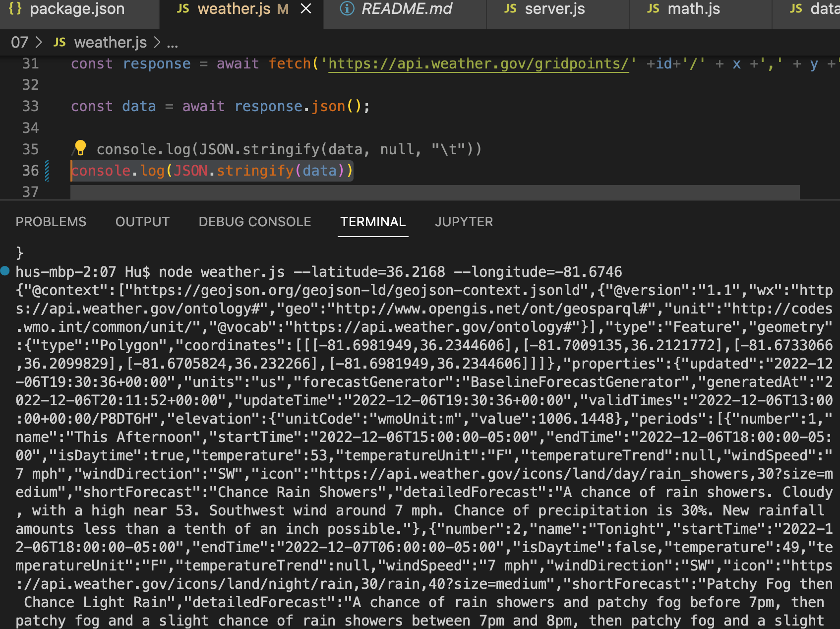Click the blue dot beside the terminal output
The height and width of the screenshot is (629, 840).
[4, 271]
